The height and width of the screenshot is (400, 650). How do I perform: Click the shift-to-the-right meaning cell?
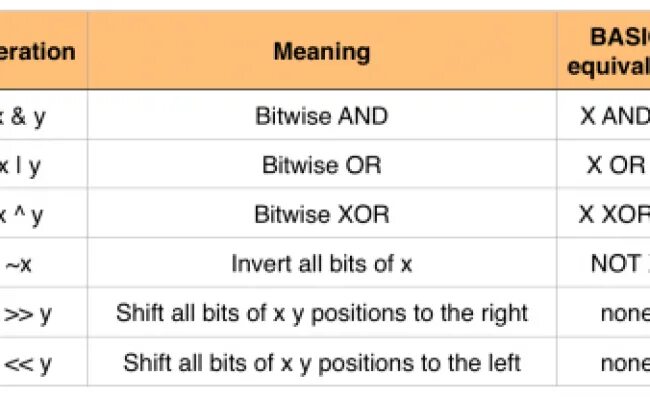tap(321, 312)
